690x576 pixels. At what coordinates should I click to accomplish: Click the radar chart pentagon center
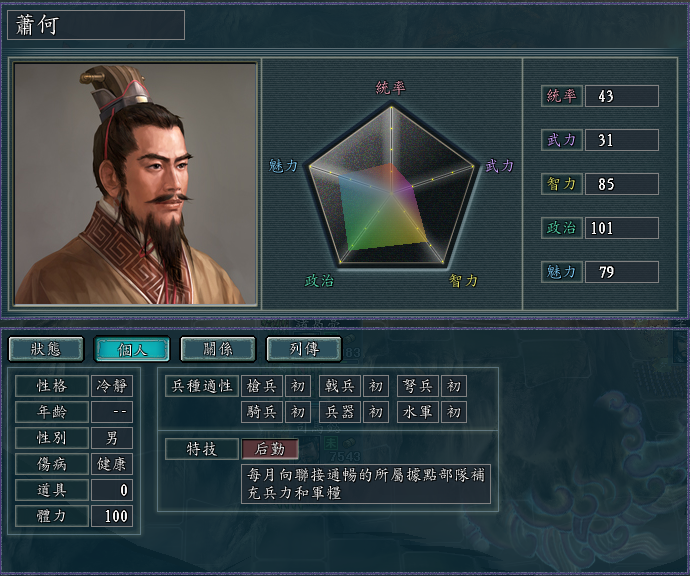tap(391, 192)
